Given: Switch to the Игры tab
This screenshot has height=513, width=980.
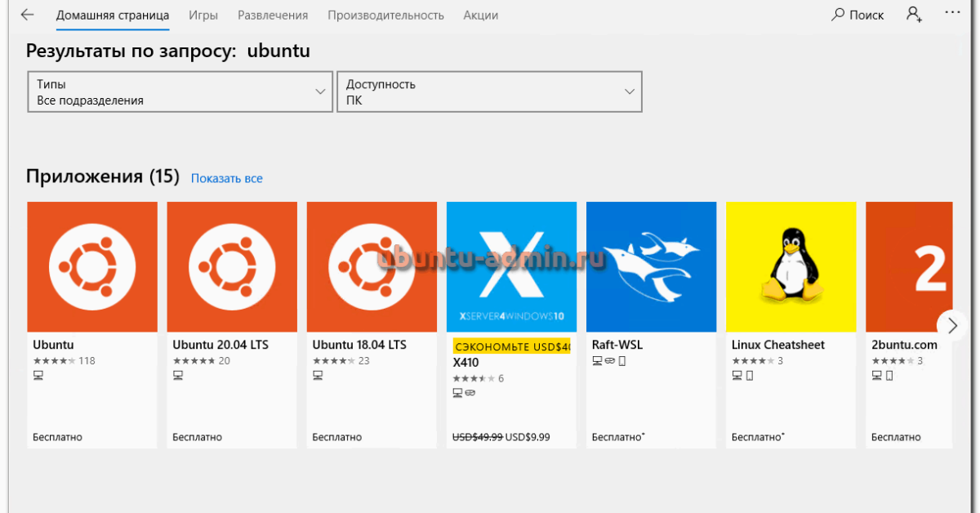Looking at the screenshot, I should [203, 16].
